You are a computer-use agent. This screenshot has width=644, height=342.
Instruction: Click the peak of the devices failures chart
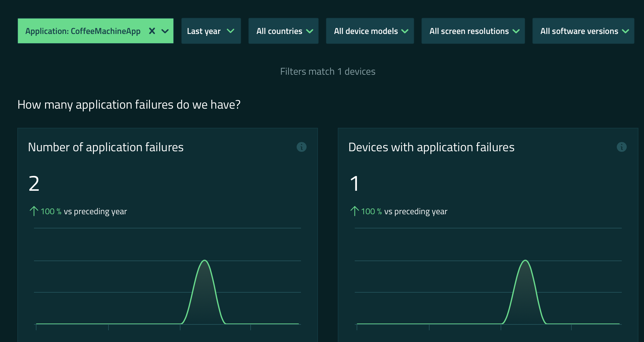pos(525,261)
